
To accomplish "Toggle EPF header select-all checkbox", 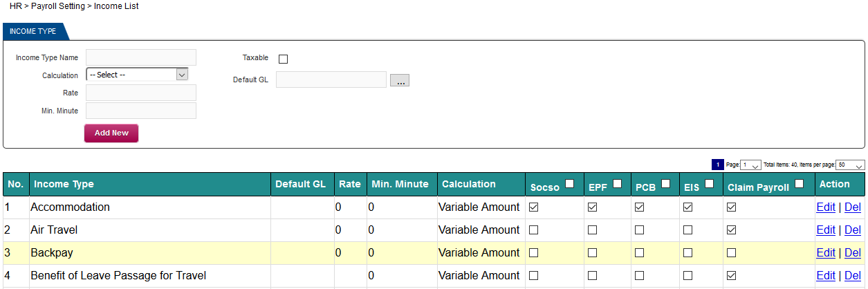I will (617, 184).
